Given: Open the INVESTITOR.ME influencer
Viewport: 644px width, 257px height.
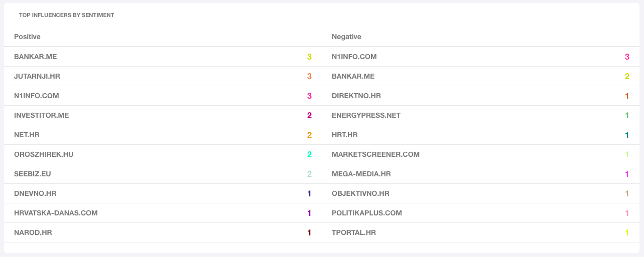Looking at the screenshot, I should (x=42, y=115).
